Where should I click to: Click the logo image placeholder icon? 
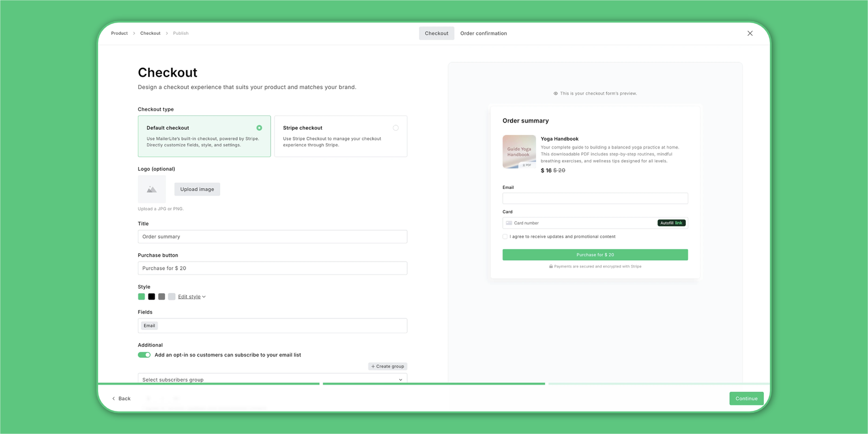tap(152, 189)
